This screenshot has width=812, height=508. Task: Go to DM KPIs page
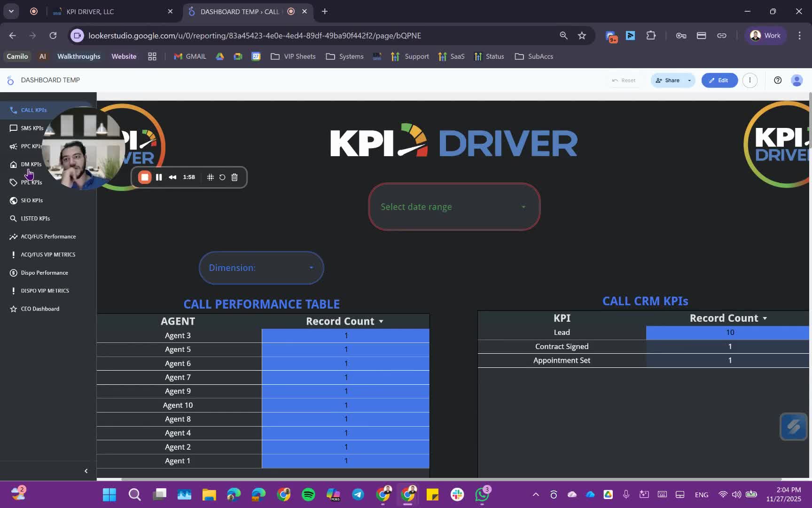(31, 164)
